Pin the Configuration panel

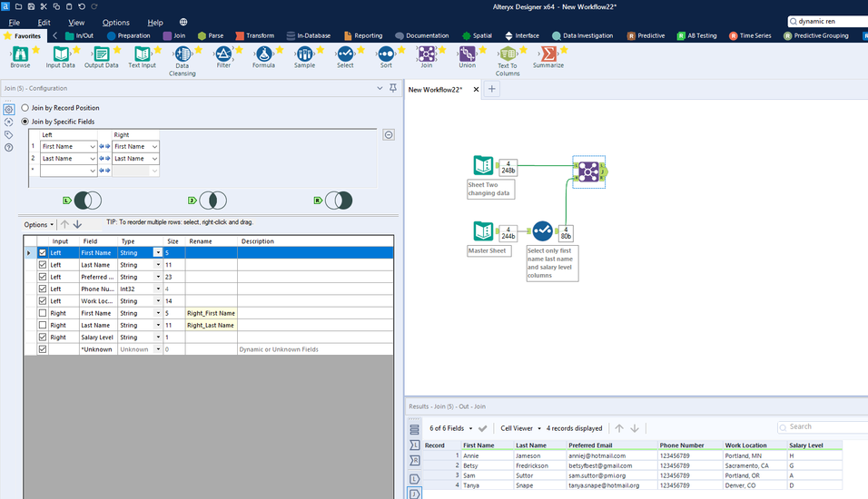(x=393, y=88)
